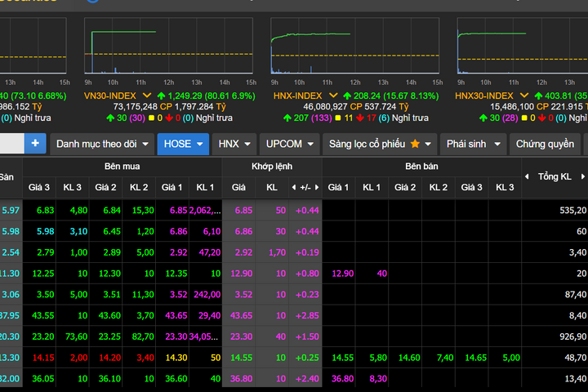Click the VN30-INDEX index name

coord(110,96)
